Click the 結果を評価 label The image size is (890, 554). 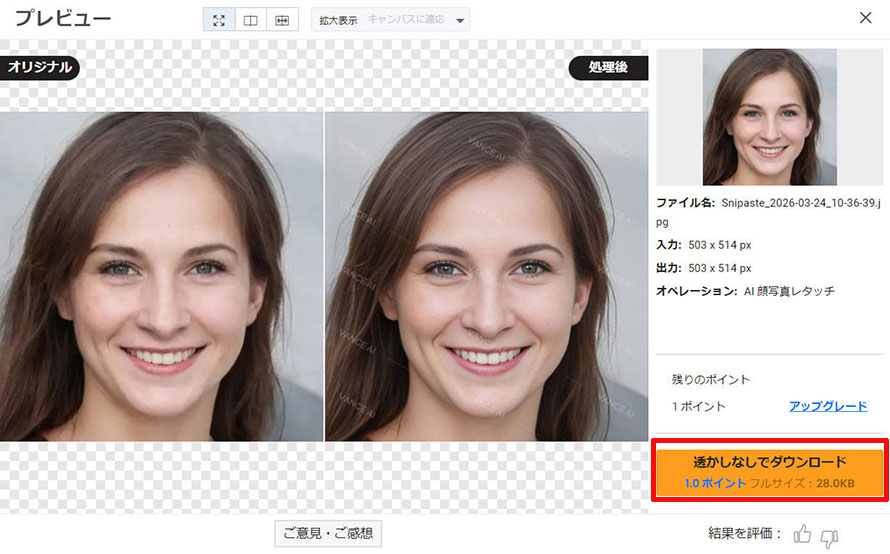(744, 533)
